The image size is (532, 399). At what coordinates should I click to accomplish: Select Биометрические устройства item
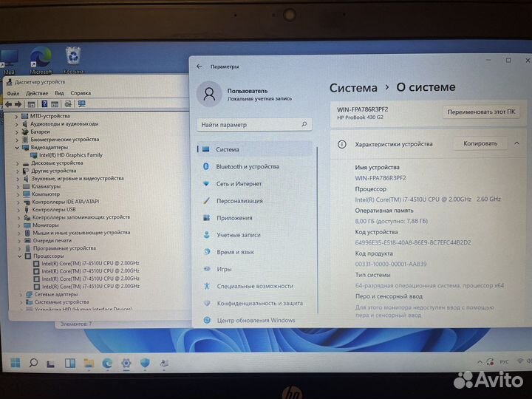tap(64, 140)
